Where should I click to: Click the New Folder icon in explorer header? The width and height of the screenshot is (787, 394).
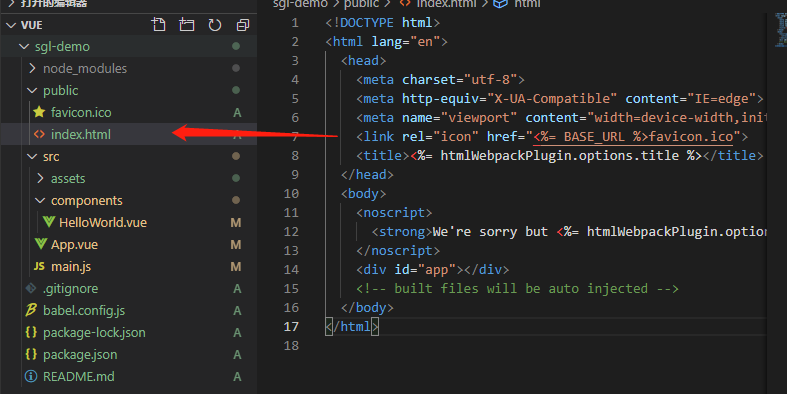[187, 25]
